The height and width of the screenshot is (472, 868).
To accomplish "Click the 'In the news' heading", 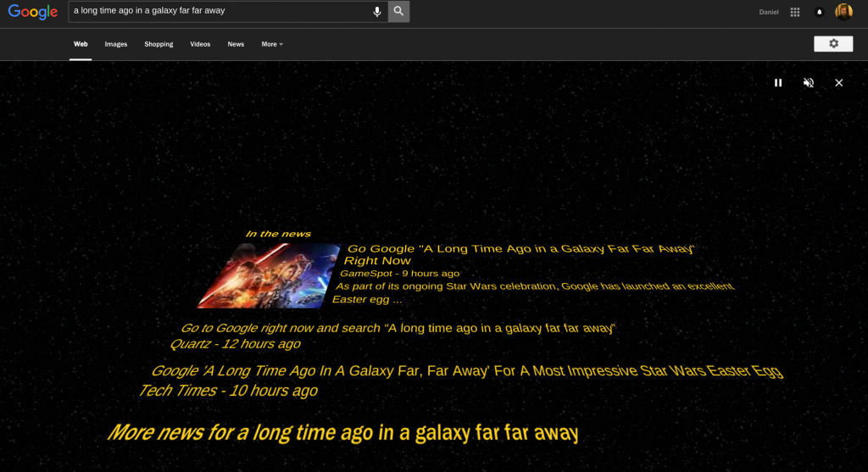I will [x=278, y=234].
